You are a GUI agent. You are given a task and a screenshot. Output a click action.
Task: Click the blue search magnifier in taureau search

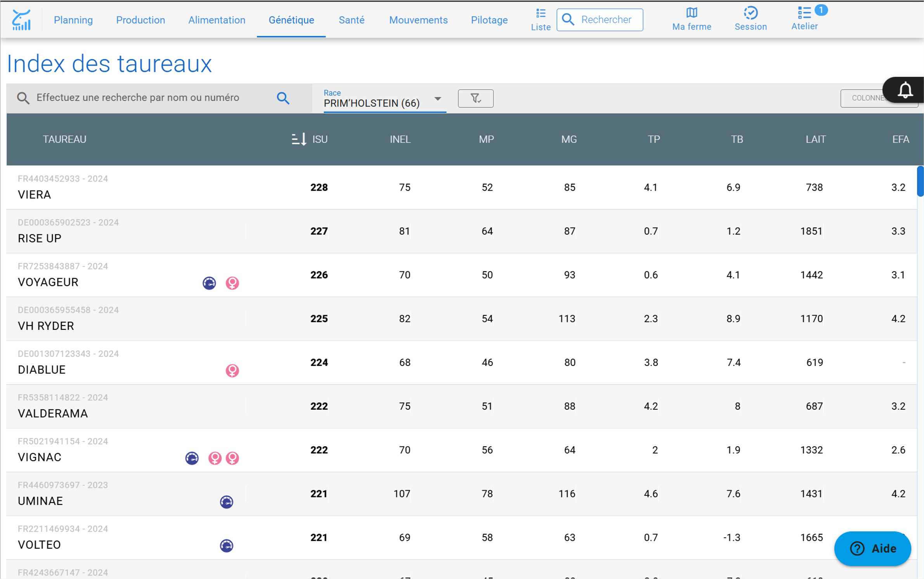pos(283,98)
